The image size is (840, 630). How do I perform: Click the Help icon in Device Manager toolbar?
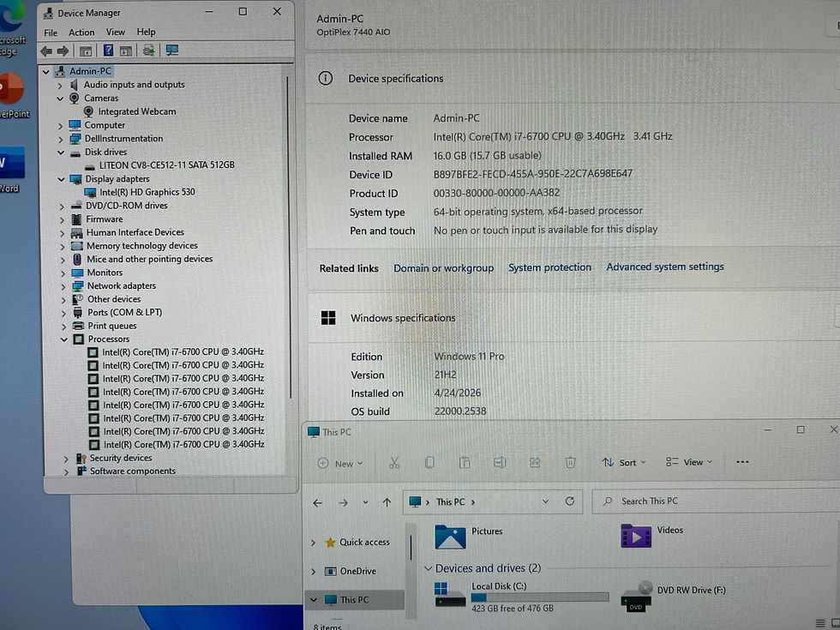coord(108,51)
